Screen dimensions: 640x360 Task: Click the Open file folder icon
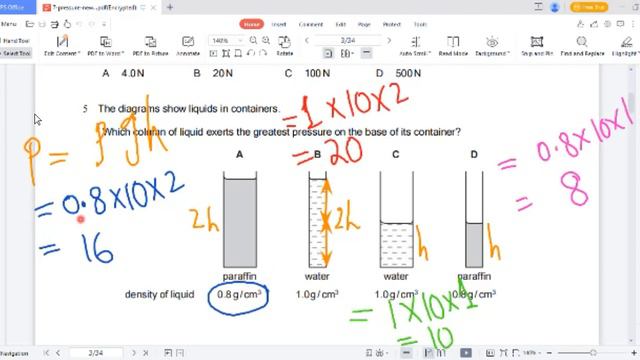(x=30, y=24)
